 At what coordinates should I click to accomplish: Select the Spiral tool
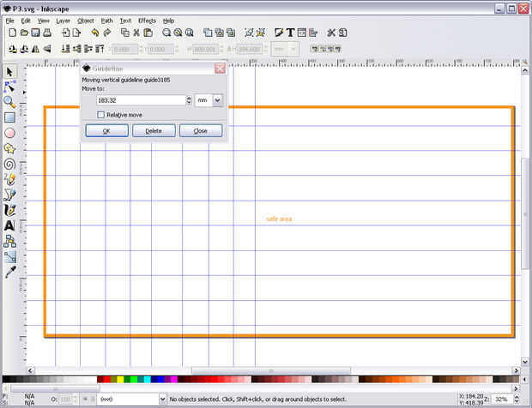click(x=9, y=165)
